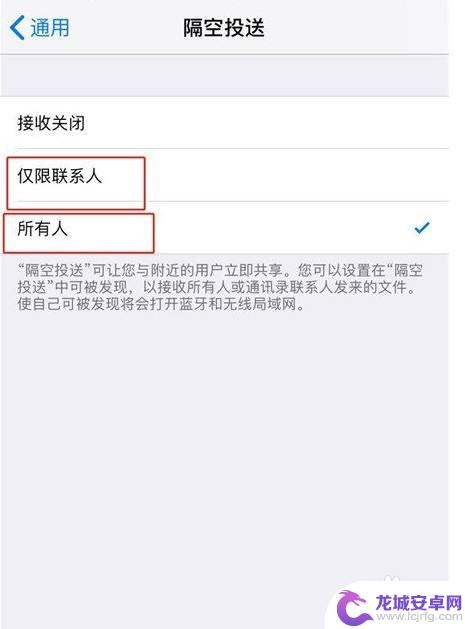
Task: Click the 隔空投送 page title
Action: tap(224, 28)
